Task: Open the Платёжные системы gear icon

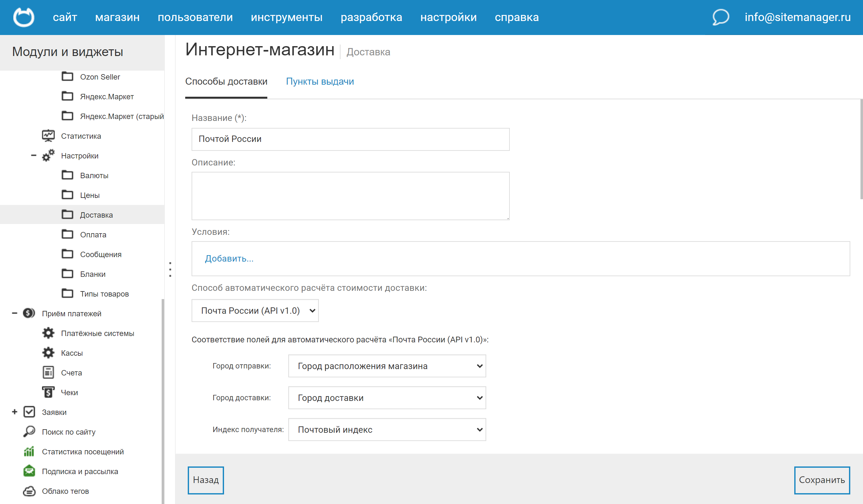Action: click(x=48, y=332)
